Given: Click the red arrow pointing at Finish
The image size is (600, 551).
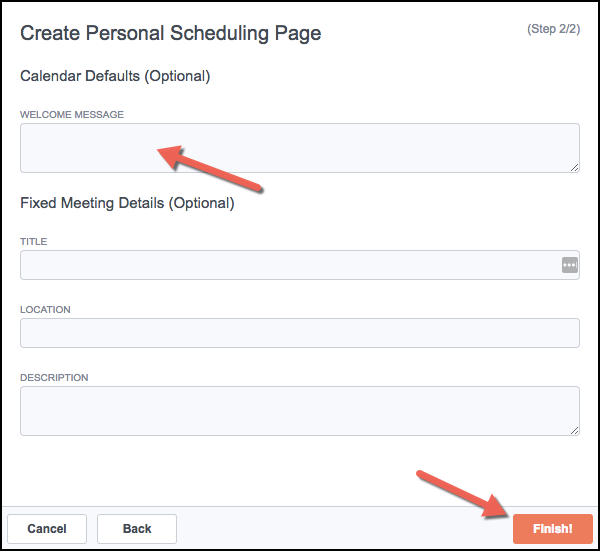Looking at the screenshot, I should click(465, 494).
